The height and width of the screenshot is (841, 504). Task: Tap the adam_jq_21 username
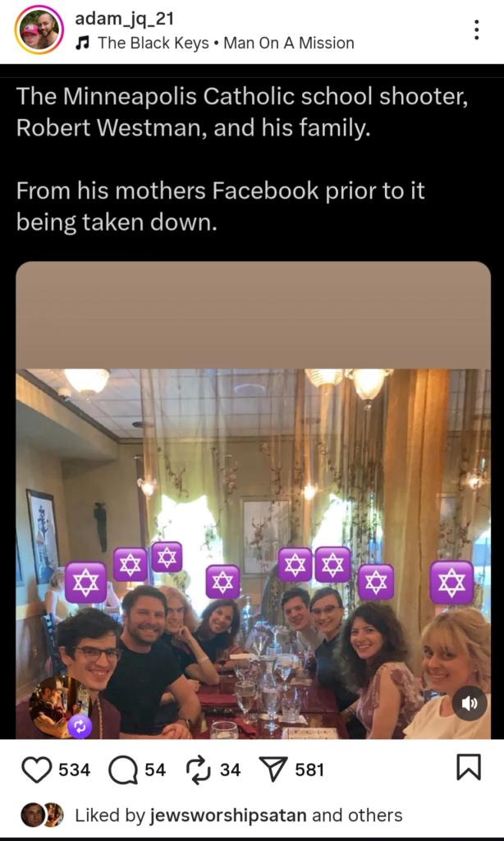tap(124, 19)
